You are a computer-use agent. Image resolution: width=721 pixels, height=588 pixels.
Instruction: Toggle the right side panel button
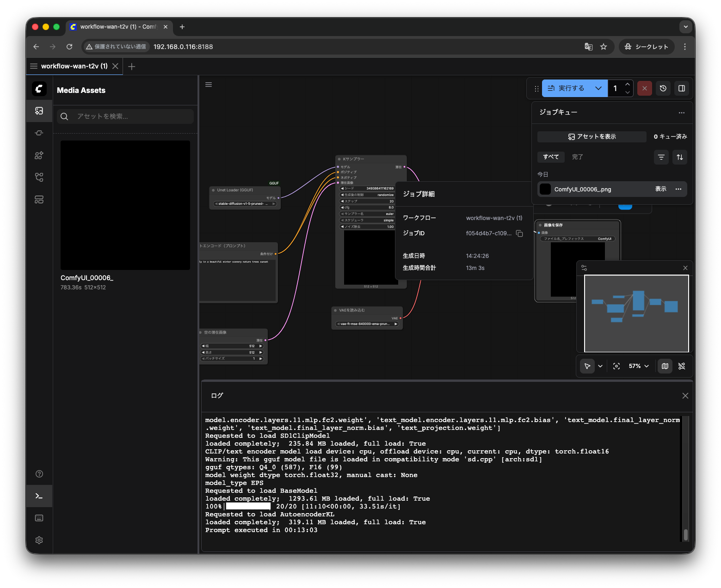(x=682, y=88)
